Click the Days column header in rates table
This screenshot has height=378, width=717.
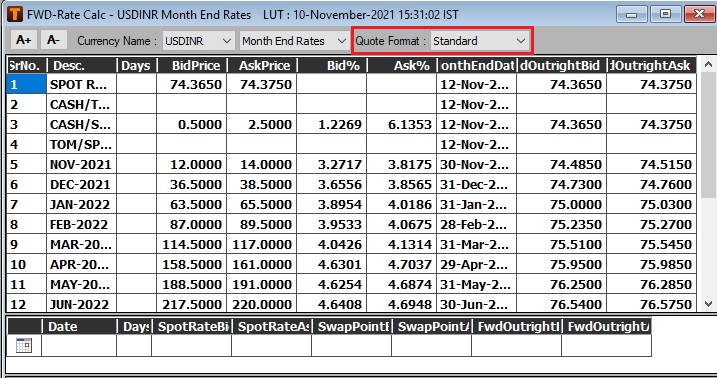click(137, 65)
